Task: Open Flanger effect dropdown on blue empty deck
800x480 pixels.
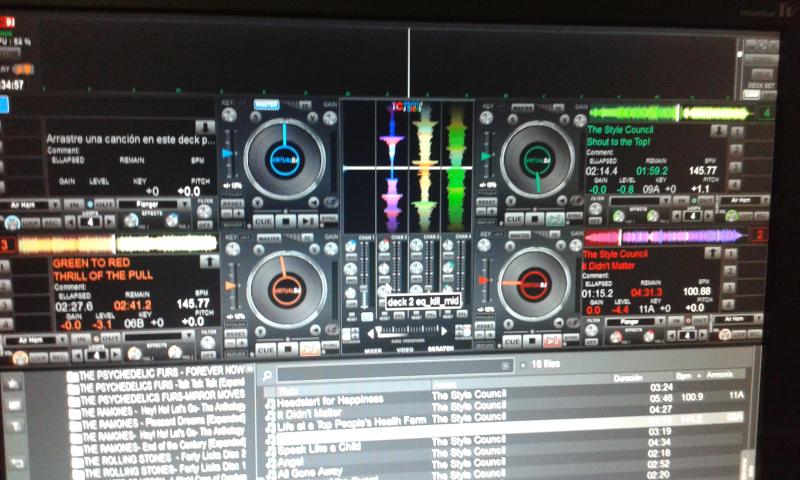Action: [x=183, y=204]
